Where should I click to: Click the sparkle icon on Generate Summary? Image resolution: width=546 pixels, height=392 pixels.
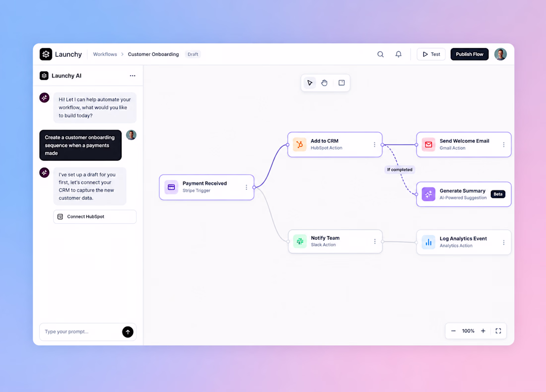428,194
